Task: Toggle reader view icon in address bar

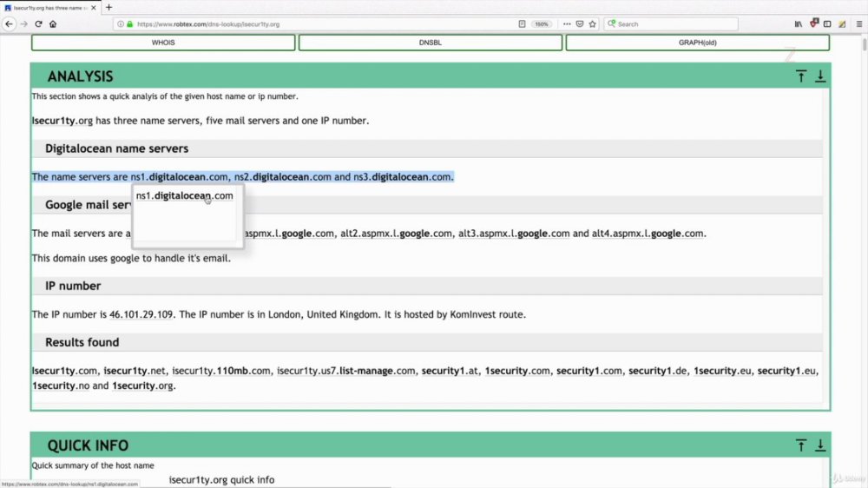Action: (x=522, y=23)
